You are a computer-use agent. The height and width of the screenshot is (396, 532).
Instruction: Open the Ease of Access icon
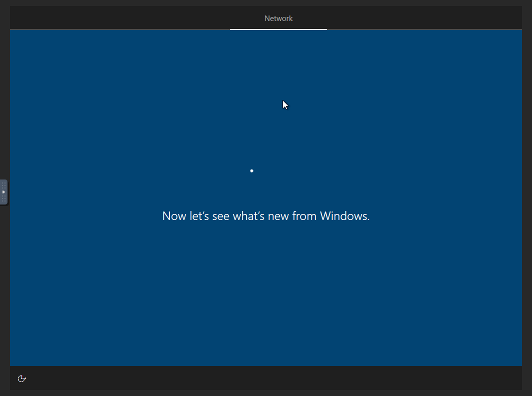(21, 378)
